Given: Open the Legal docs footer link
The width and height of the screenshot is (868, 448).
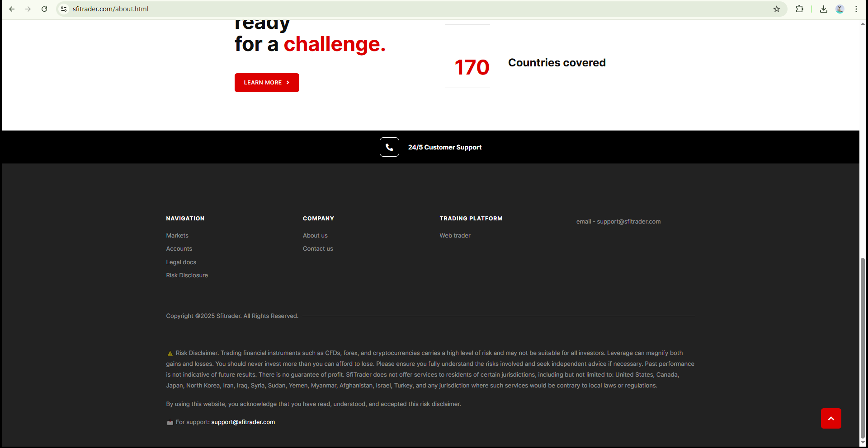Looking at the screenshot, I should [x=181, y=262].
